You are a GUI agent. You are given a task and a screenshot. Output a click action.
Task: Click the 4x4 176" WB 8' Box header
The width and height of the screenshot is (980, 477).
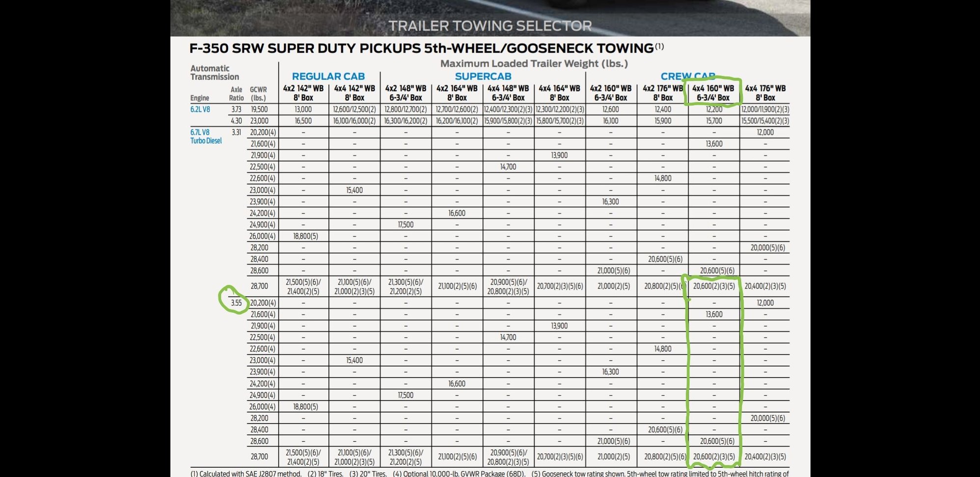click(x=765, y=93)
